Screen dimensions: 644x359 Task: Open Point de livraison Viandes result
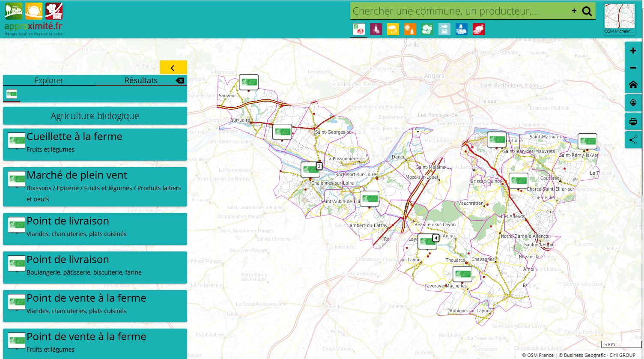pyautogui.click(x=95, y=229)
